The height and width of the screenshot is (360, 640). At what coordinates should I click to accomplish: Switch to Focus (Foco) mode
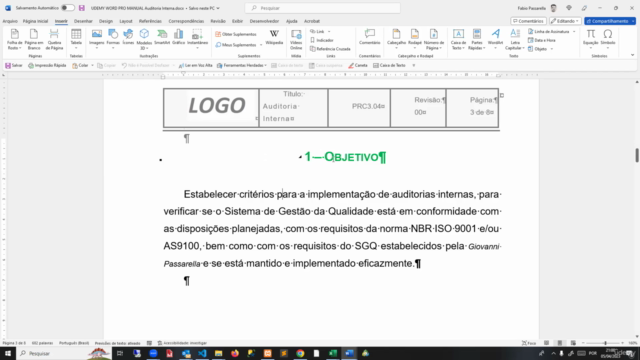point(529,343)
